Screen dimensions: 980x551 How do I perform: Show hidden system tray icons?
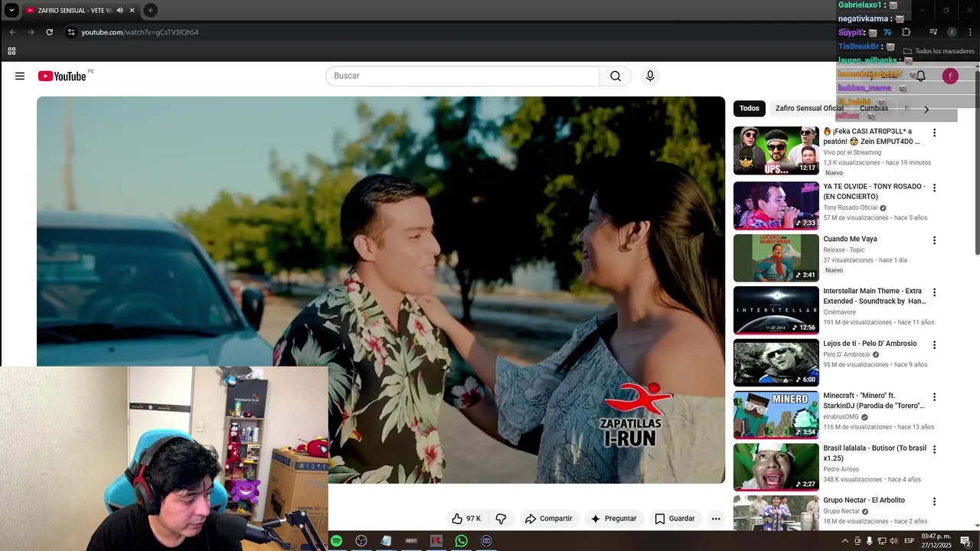[x=845, y=541]
